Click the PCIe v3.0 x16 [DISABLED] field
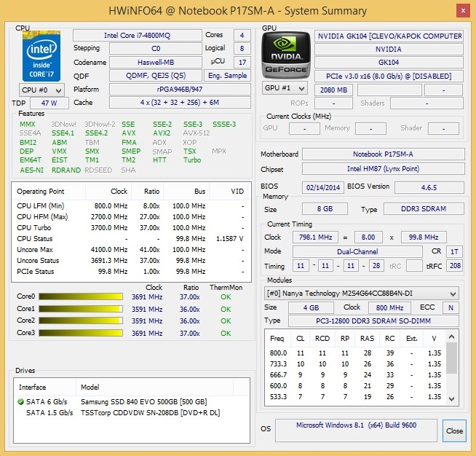The image size is (476, 456). 389,76
